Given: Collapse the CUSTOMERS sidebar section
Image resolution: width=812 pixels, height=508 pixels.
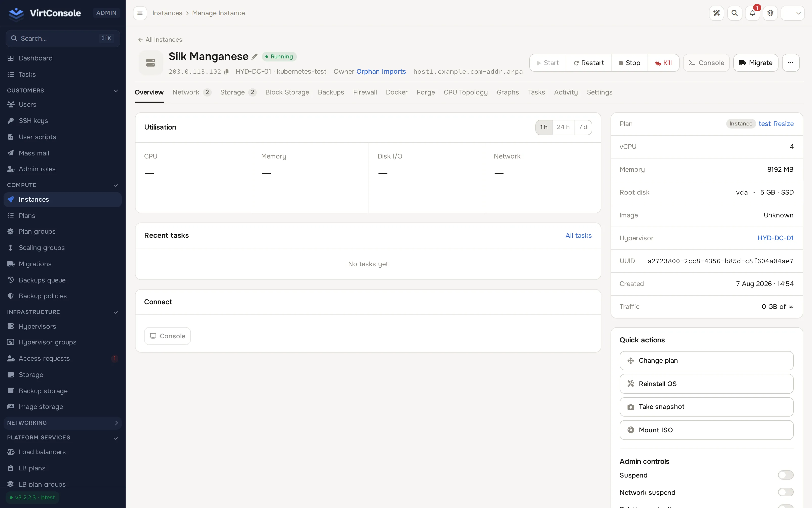Looking at the screenshot, I should (63, 91).
